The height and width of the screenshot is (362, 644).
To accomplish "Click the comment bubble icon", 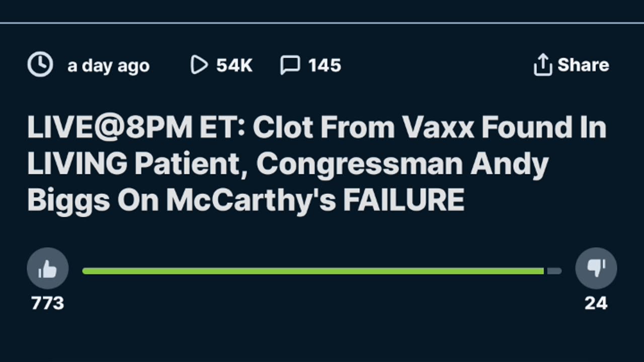I will point(290,65).
